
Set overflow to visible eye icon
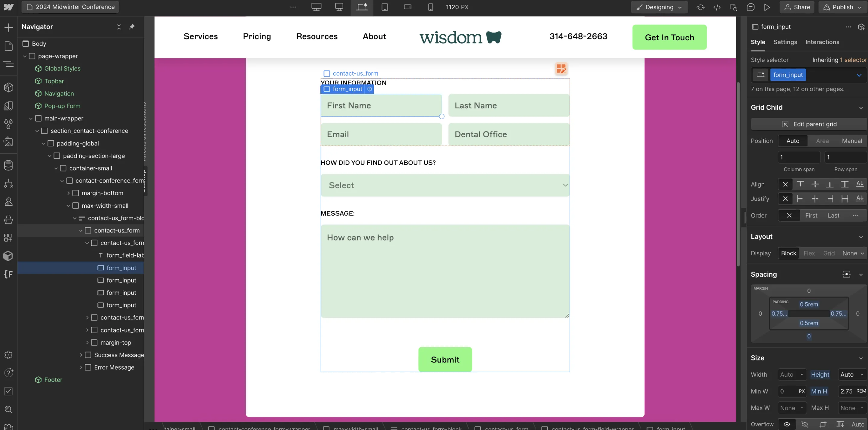787,424
